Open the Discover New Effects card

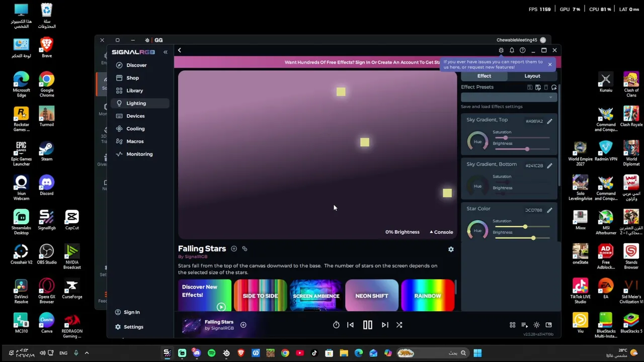click(205, 296)
